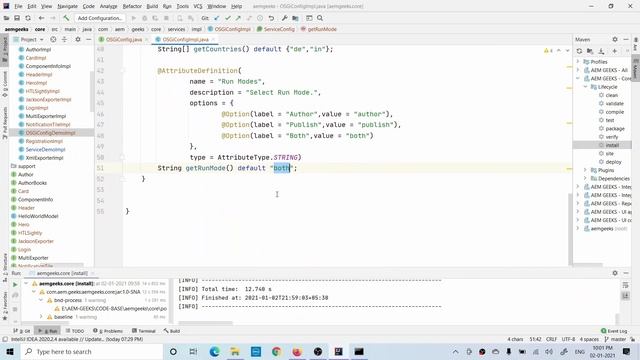Click Search Everywhere magnifier icon
This screenshot has height=360, width=640.
[x=320, y=18]
